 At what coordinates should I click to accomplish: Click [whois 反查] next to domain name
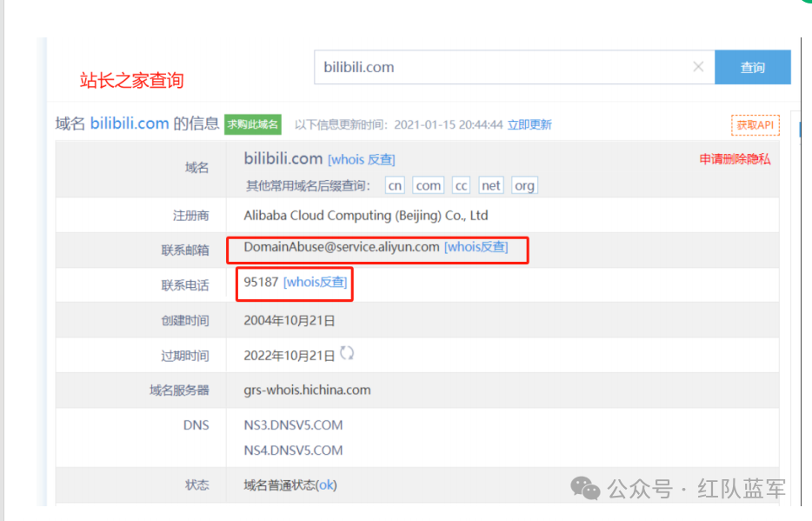pos(362,159)
